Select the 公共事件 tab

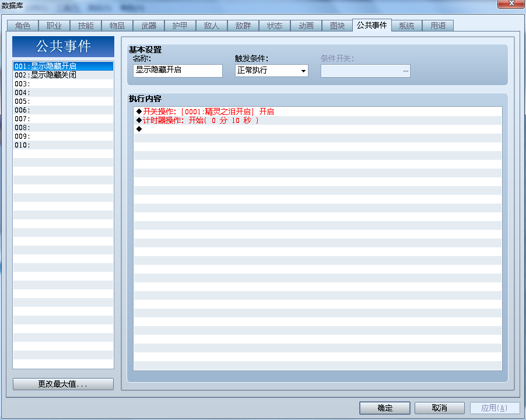371,25
